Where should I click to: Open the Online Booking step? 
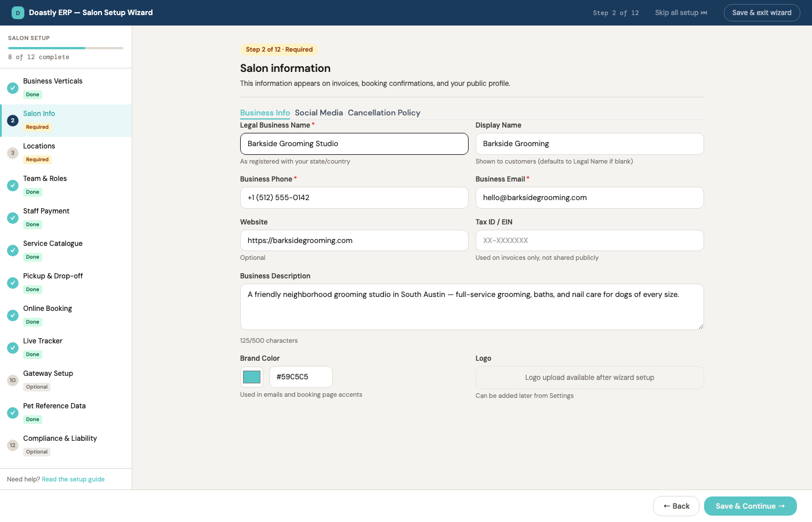(66, 316)
